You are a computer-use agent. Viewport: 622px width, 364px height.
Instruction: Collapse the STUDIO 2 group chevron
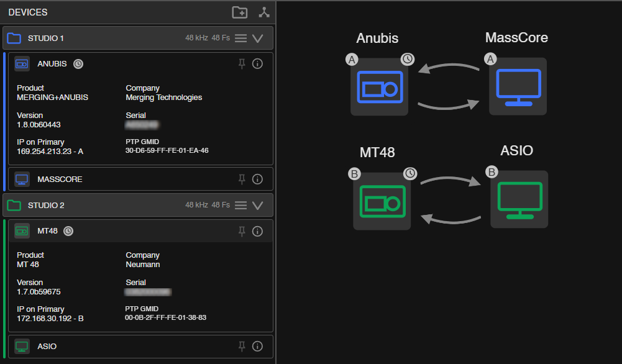click(258, 206)
